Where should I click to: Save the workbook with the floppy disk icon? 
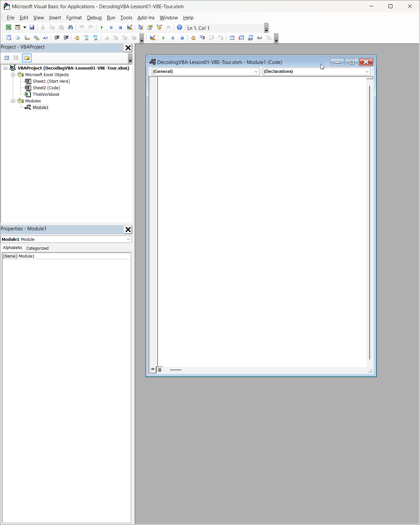click(x=32, y=28)
